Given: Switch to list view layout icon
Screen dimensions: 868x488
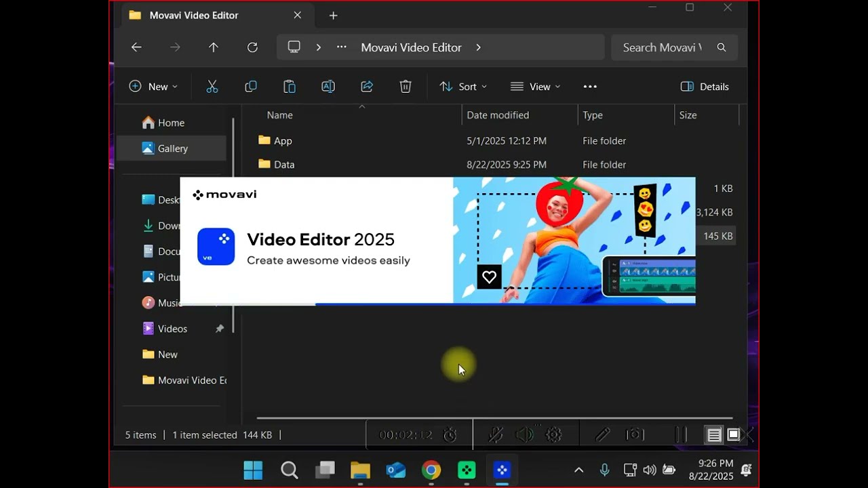Looking at the screenshot, I should click(x=714, y=435).
